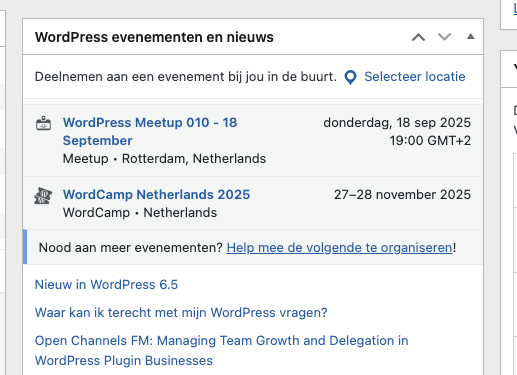The image size is (517, 375).
Task: Click the 27–28 november 2025 date
Action: click(x=402, y=194)
